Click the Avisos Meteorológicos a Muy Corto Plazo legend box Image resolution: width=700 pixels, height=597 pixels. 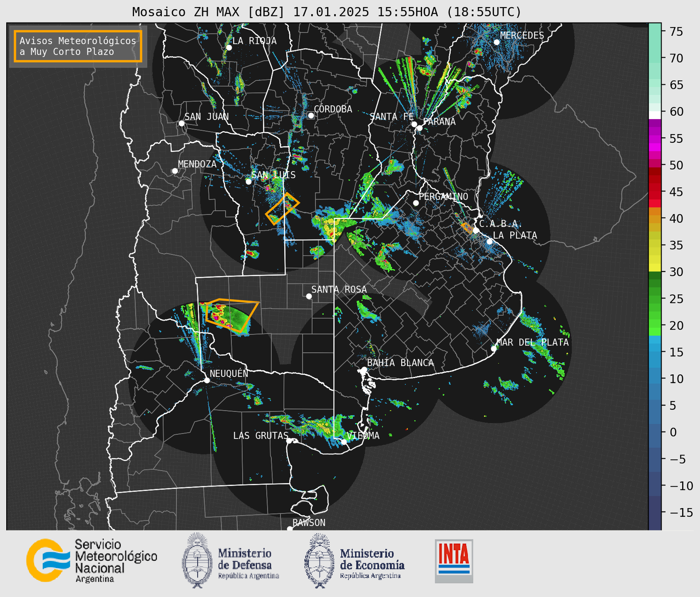click(78, 46)
